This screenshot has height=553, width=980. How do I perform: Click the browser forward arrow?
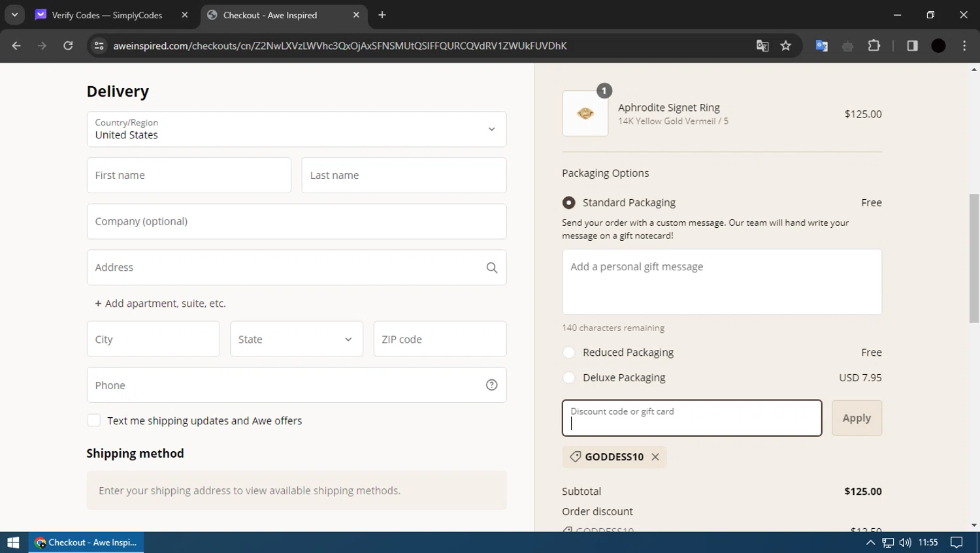click(x=42, y=46)
